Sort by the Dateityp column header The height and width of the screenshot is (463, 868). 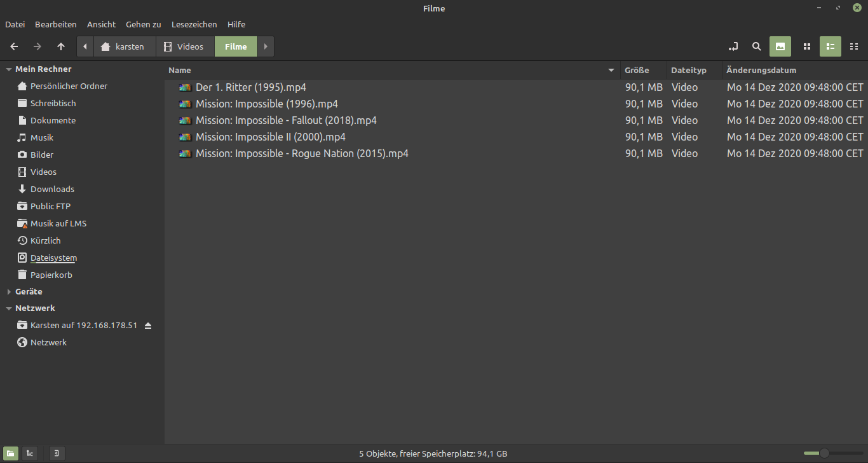point(694,70)
